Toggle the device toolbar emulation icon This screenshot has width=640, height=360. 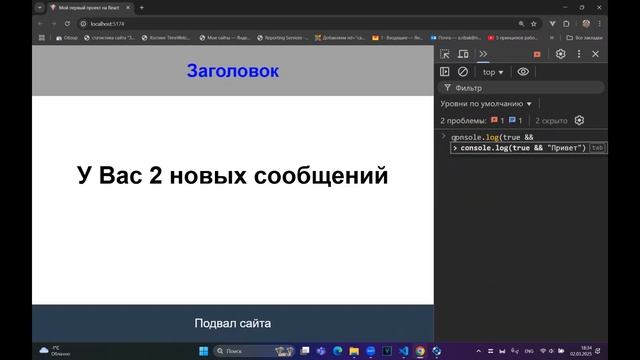coord(463,54)
